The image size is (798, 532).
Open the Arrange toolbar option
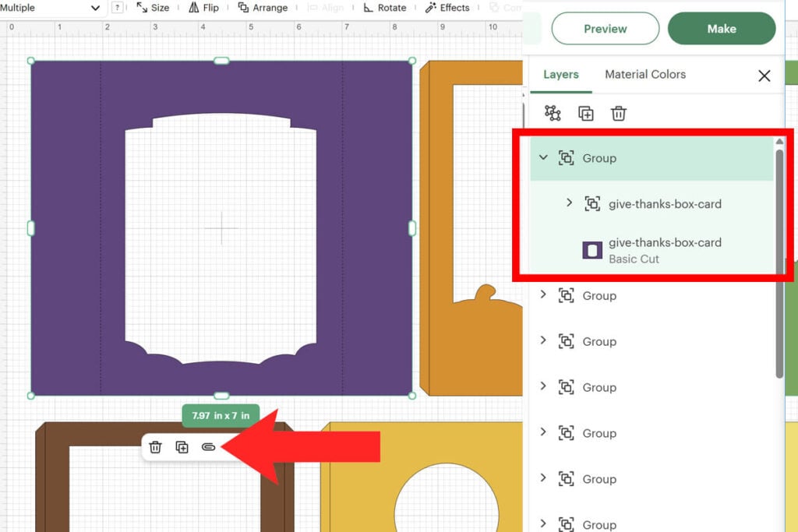pos(263,8)
